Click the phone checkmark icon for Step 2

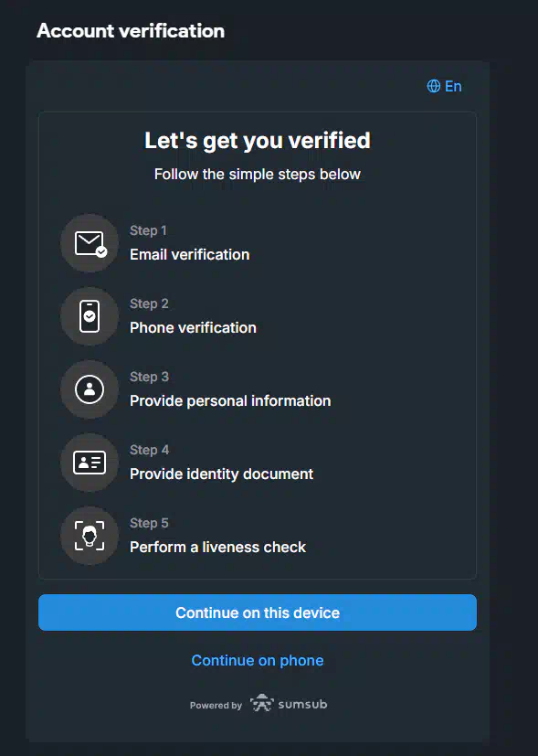tap(90, 316)
